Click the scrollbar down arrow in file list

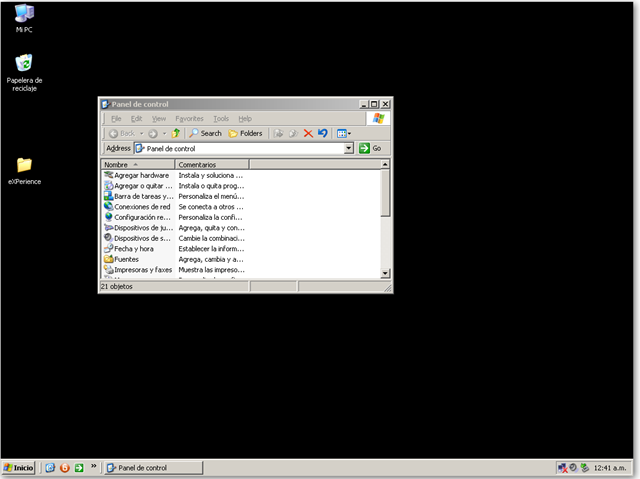[x=385, y=273]
